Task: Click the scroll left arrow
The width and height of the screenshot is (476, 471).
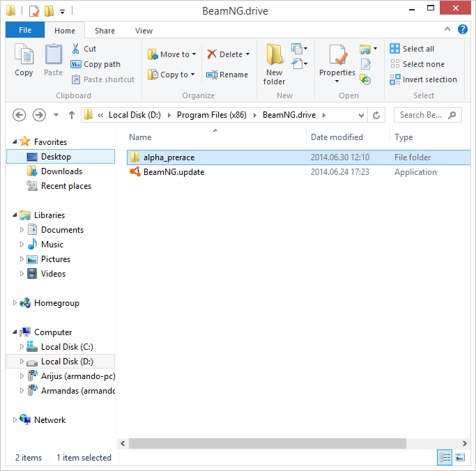Action: click(123, 443)
